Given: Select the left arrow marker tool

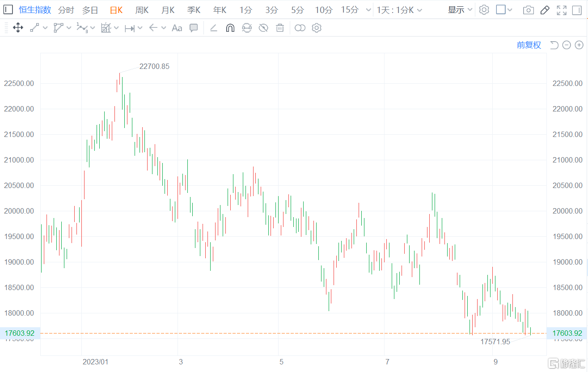Looking at the screenshot, I should pyautogui.click(x=153, y=28).
